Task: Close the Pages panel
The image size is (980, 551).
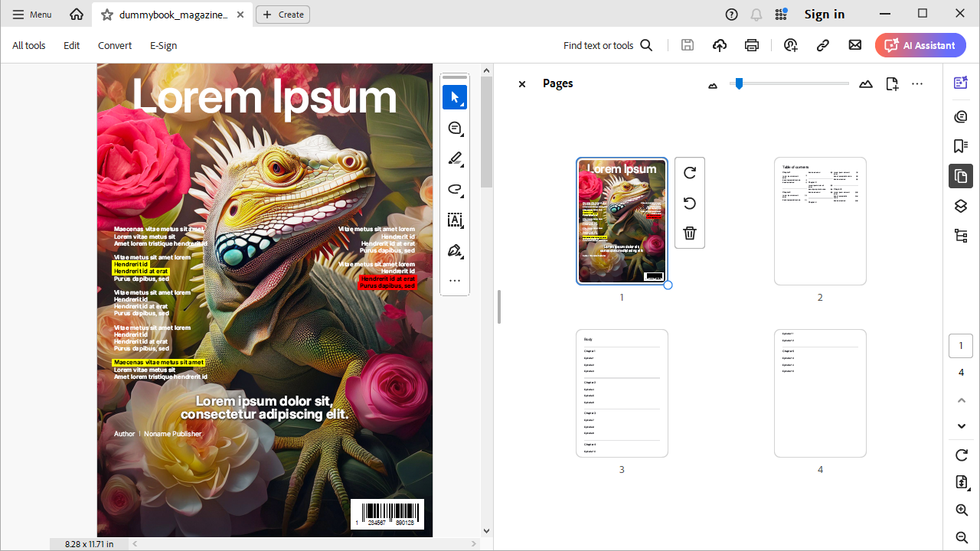Action: pos(522,84)
